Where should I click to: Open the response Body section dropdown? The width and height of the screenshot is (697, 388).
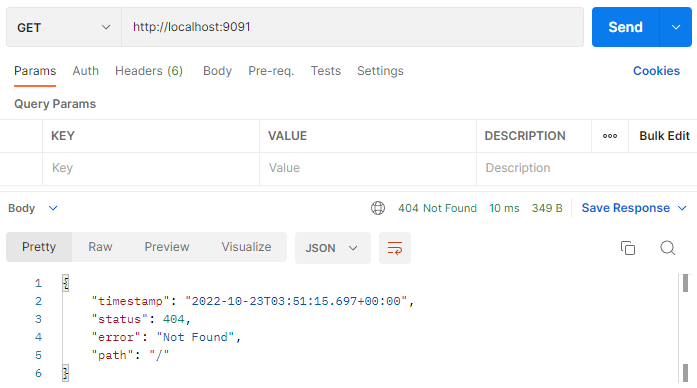click(x=33, y=208)
